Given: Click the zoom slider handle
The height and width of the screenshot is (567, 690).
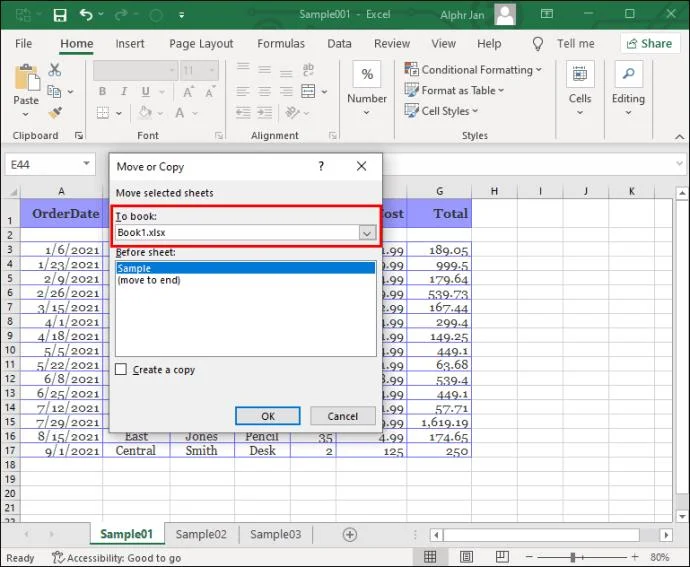Looking at the screenshot, I should [573, 557].
